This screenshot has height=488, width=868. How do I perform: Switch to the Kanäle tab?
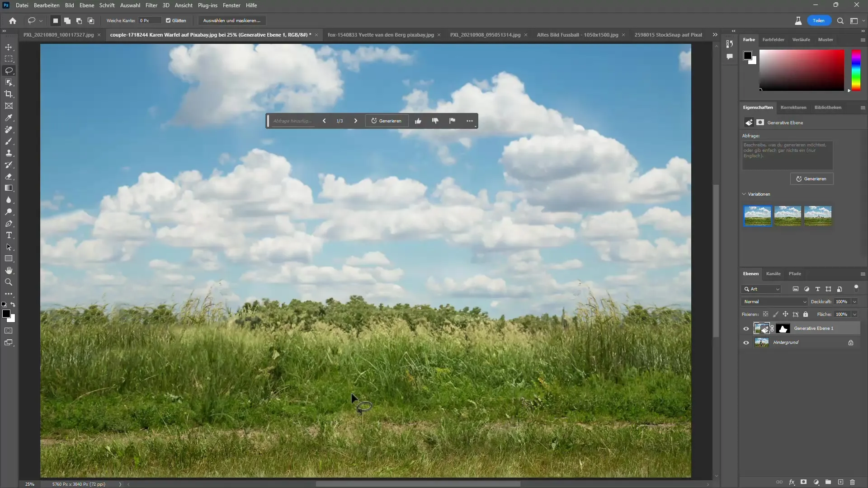pyautogui.click(x=774, y=273)
